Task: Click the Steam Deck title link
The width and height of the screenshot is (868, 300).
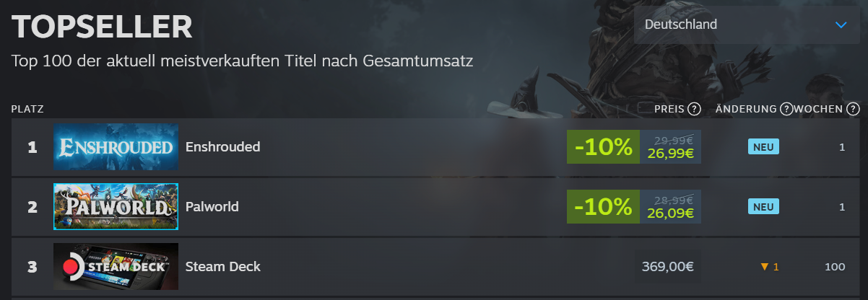Action: 223,267
